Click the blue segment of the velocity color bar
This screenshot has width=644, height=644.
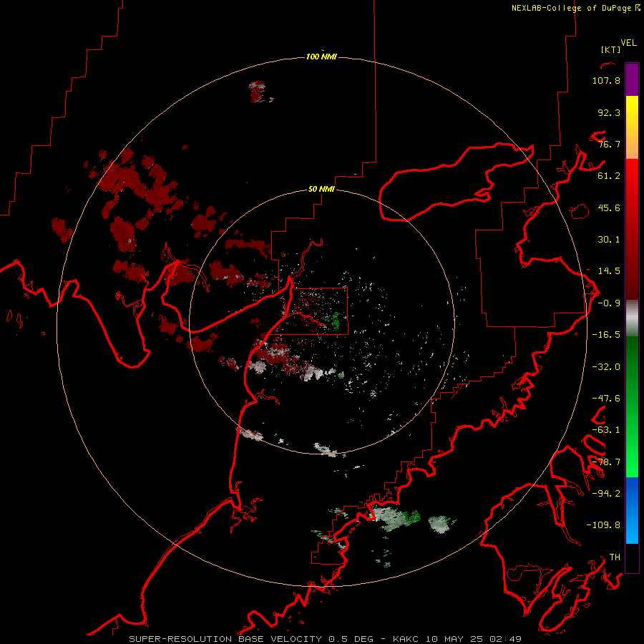tap(632, 510)
